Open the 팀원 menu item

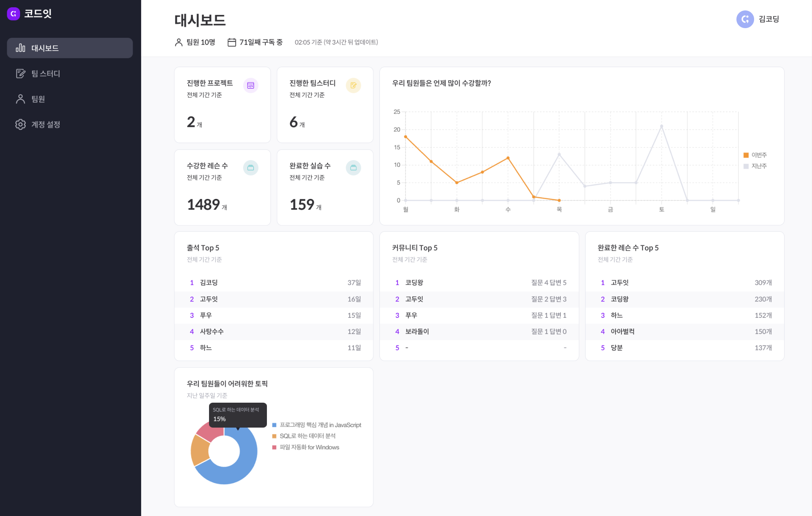(38, 99)
